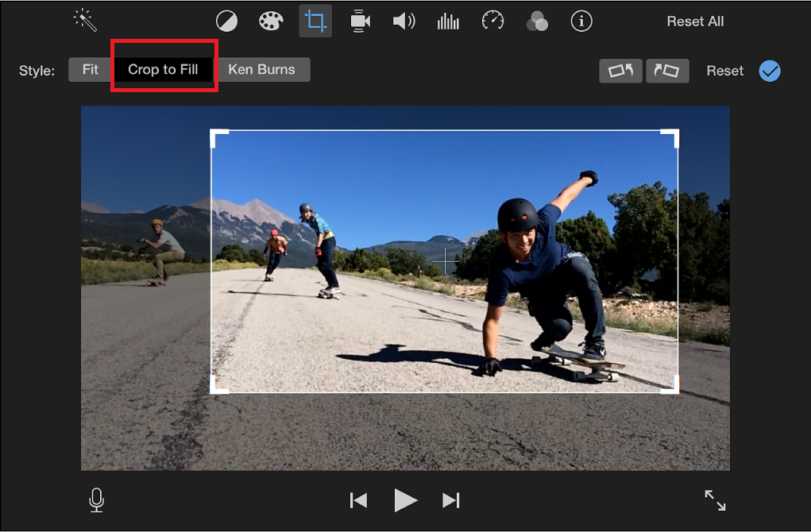Switch to the Ken Burns effect
The height and width of the screenshot is (532, 811).
(263, 69)
